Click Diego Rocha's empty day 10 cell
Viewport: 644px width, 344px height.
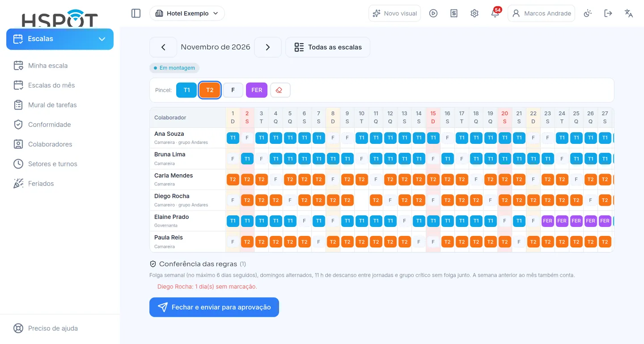pyautogui.click(x=361, y=200)
